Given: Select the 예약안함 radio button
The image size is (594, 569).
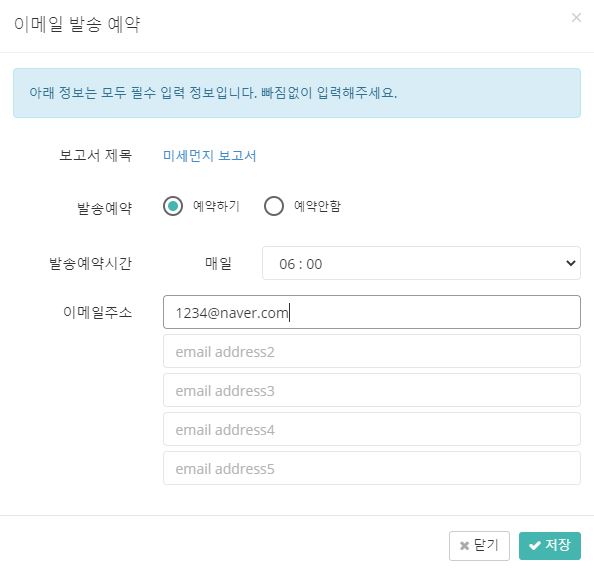Looking at the screenshot, I should coord(274,206).
